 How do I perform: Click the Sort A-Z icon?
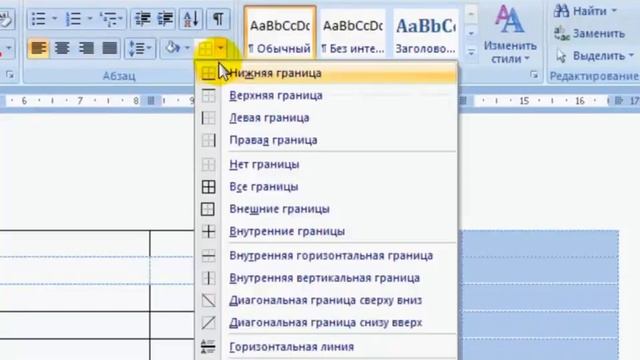tap(191, 19)
